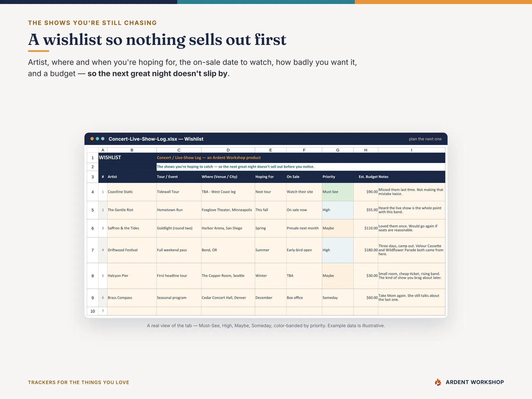
Task: Select the 'First headline tour' cell
Action: click(179, 276)
